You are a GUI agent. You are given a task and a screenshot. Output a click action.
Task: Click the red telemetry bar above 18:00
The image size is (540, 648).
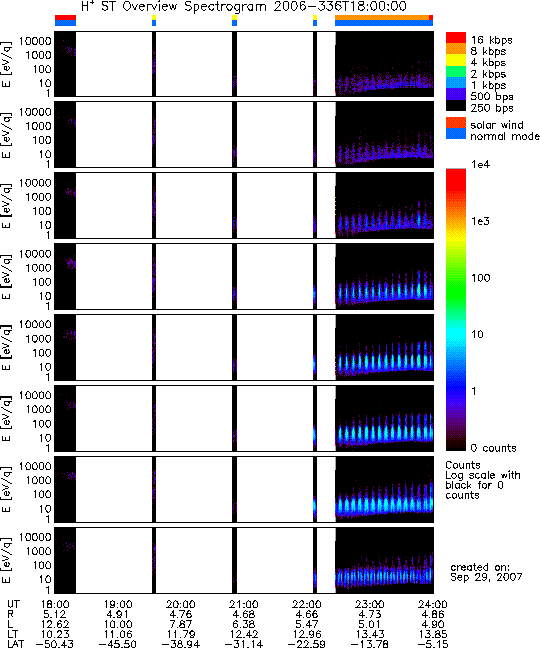click(x=65, y=17)
